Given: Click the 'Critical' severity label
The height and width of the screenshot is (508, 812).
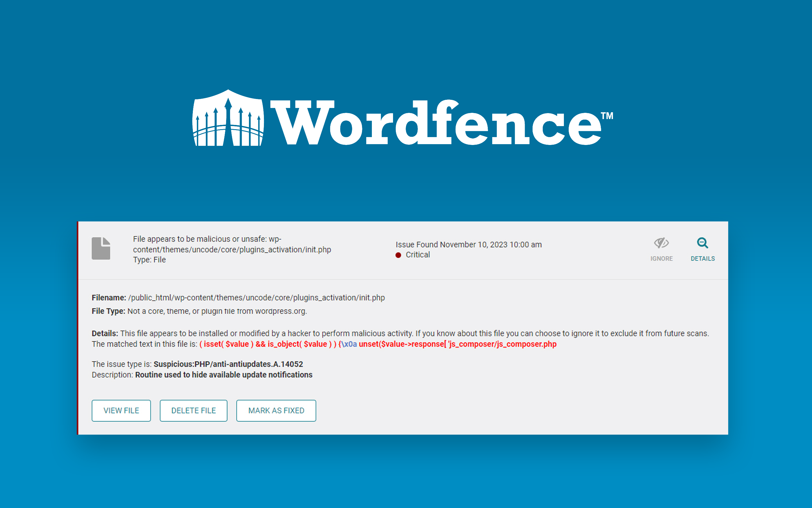Looking at the screenshot, I should [x=418, y=255].
